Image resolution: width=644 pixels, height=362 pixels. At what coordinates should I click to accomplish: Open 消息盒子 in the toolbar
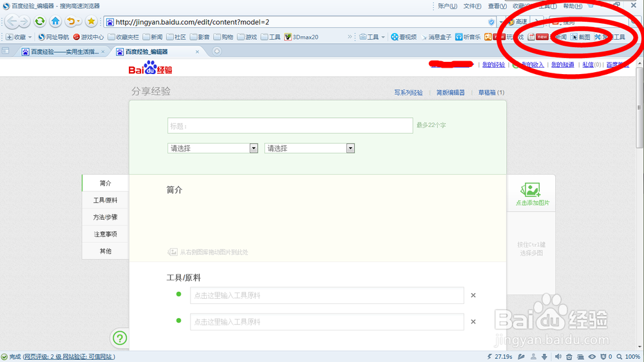click(436, 37)
